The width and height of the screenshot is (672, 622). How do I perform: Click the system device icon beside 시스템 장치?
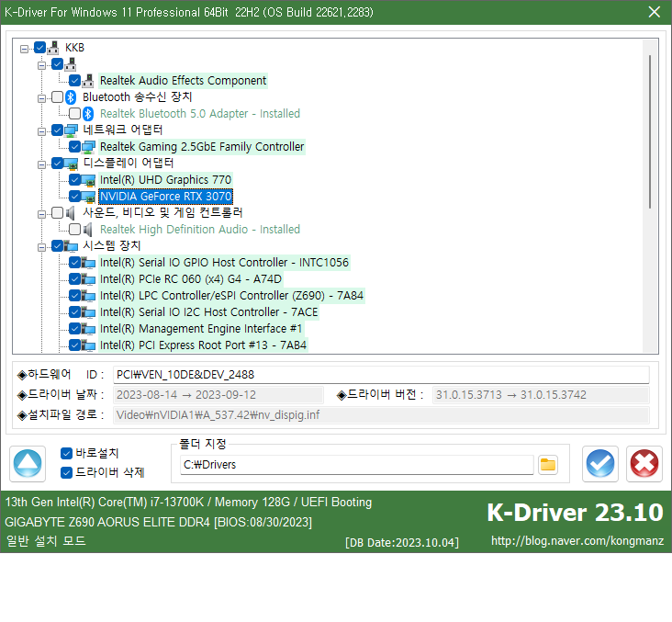pos(71,246)
